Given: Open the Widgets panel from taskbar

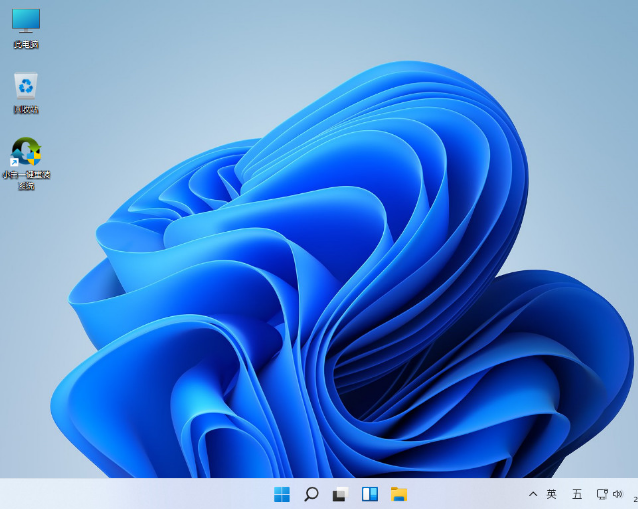Looking at the screenshot, I should (370, 494).
